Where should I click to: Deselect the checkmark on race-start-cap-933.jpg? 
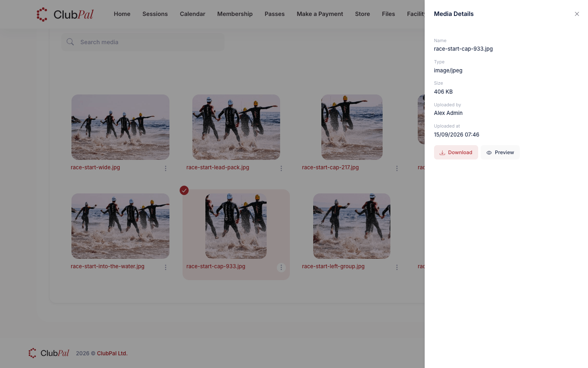point(184,190)
